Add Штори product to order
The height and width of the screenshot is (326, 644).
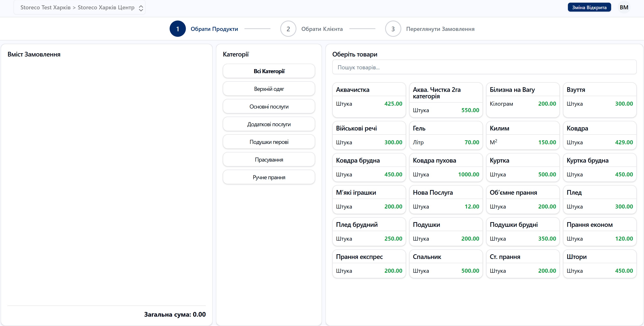click(x=600, y=264)
